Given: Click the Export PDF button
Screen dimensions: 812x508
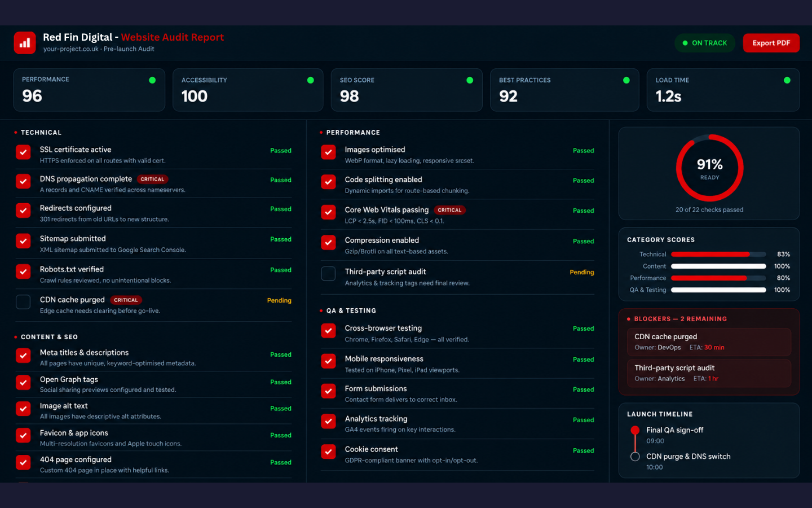Looking at the screenshot, I should coord(771,43).
